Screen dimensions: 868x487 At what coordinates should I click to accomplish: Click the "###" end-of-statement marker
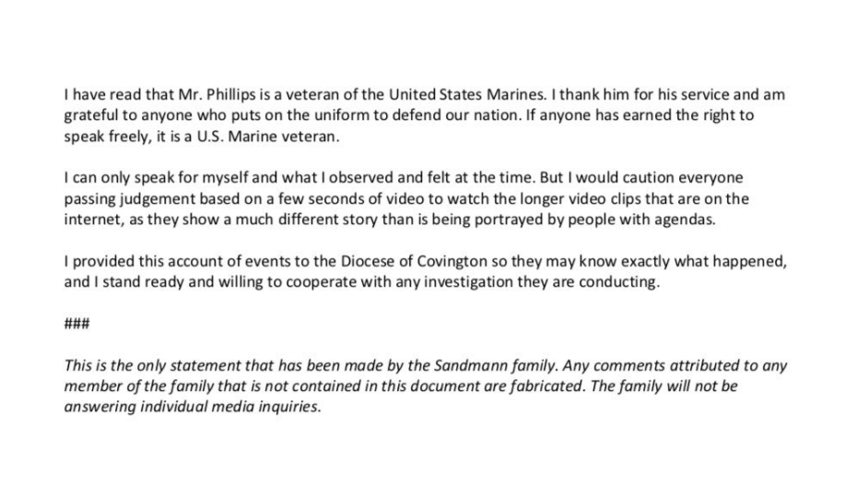point(77,324)
